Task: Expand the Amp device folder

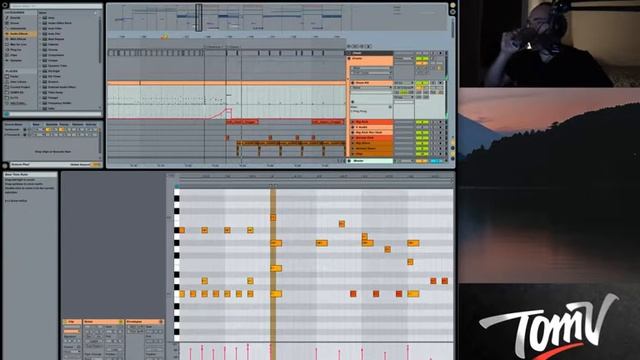Action: click(40, 18)
